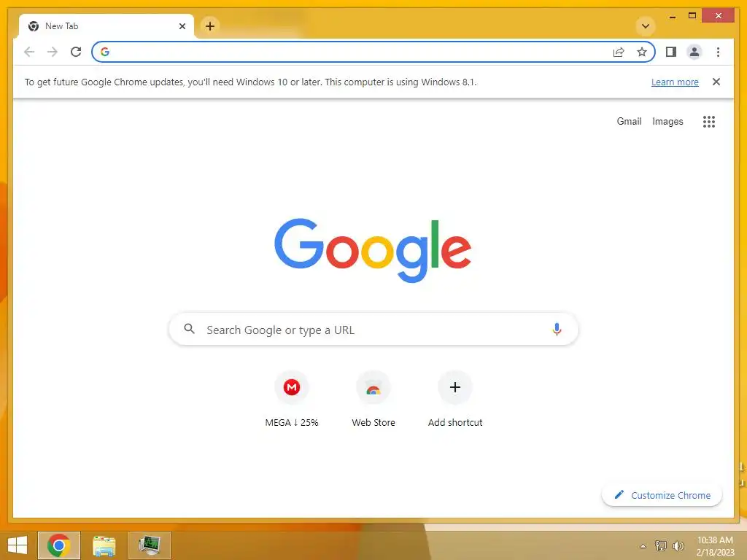The width and height of the screenshot is (747, 560).
Task: Maximize the Chrome window
Action: click(692, 16)
